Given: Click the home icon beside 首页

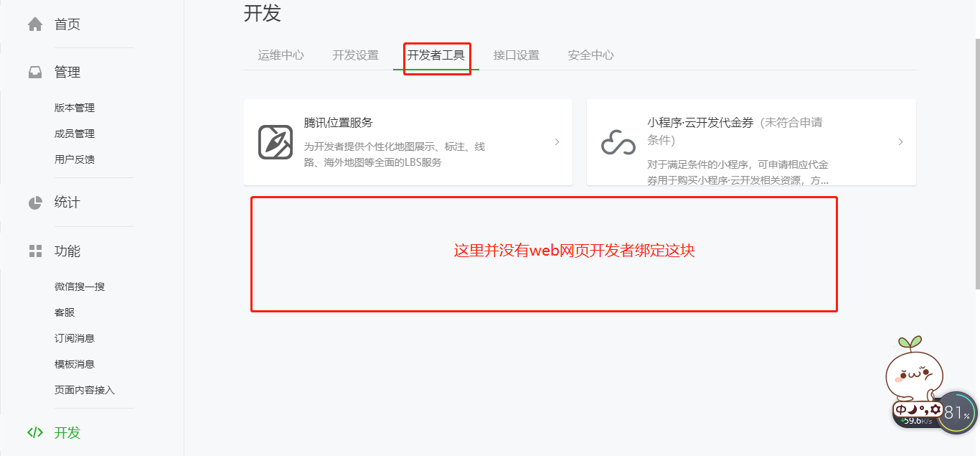Looking at the screenshot, I should (35, 24).
